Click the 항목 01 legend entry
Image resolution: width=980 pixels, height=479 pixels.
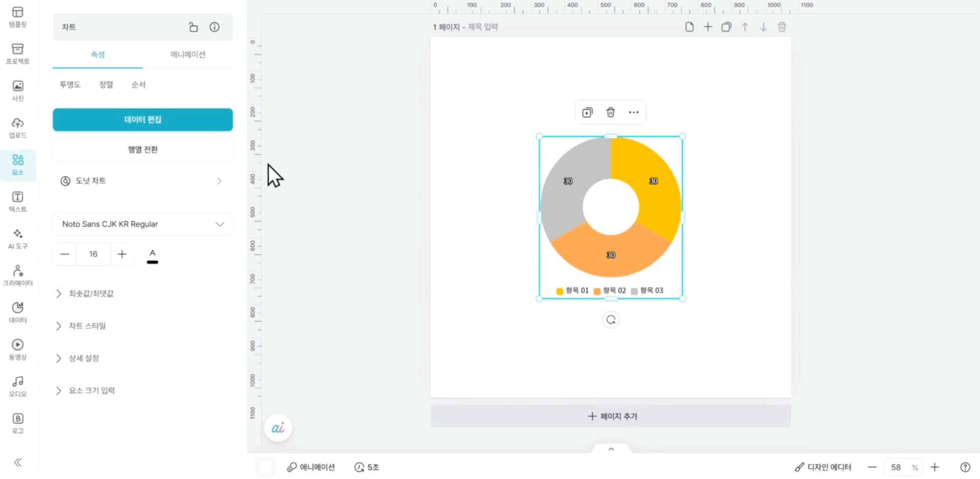573,291
